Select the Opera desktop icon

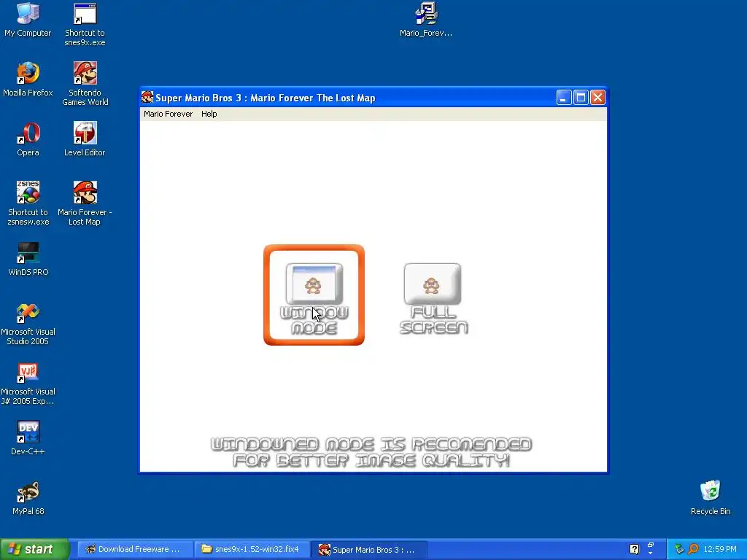pos(28,139)
